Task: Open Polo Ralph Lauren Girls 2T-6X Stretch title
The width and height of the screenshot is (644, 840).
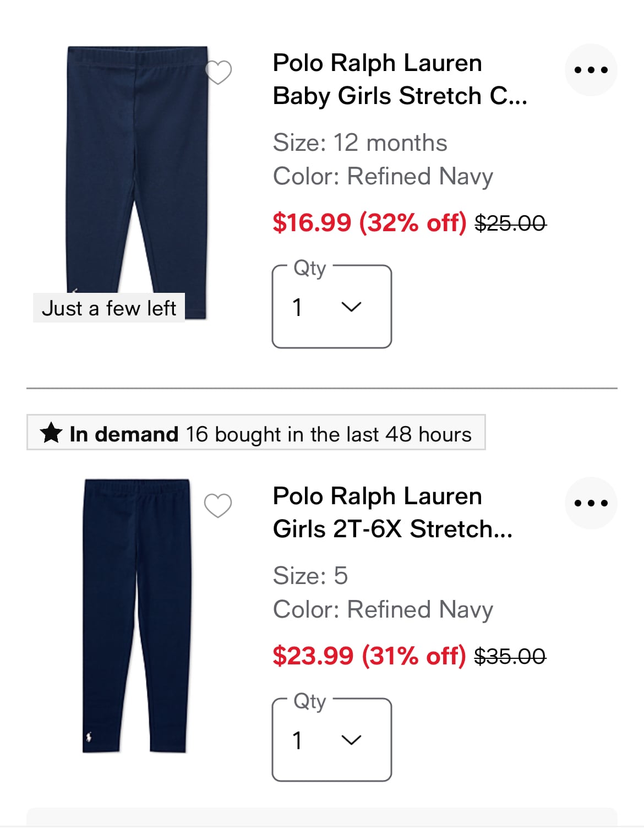Action: (392, 512)
